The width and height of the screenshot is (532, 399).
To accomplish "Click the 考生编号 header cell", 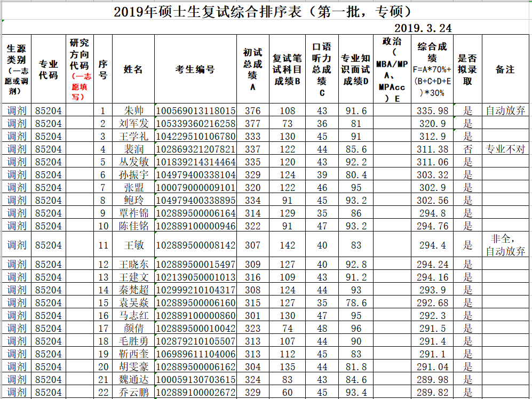I will [x=195, y=69].
